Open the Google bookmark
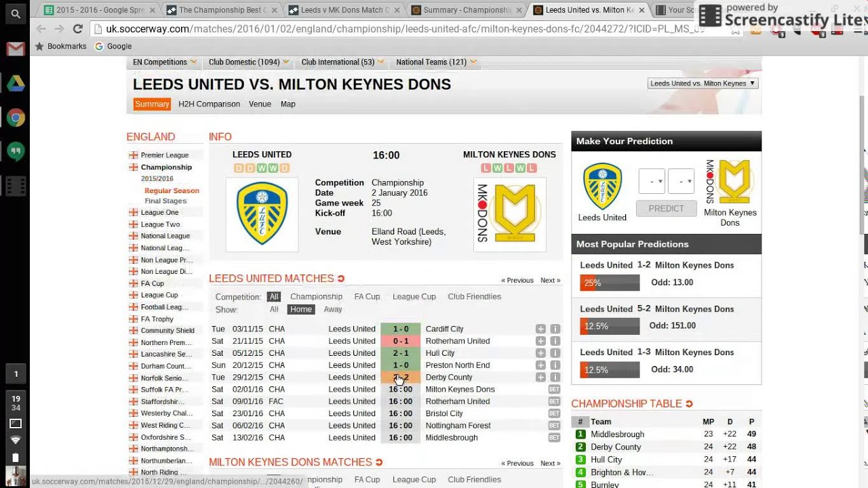This screenshot has width=868, height=488. tap(113, 46)
